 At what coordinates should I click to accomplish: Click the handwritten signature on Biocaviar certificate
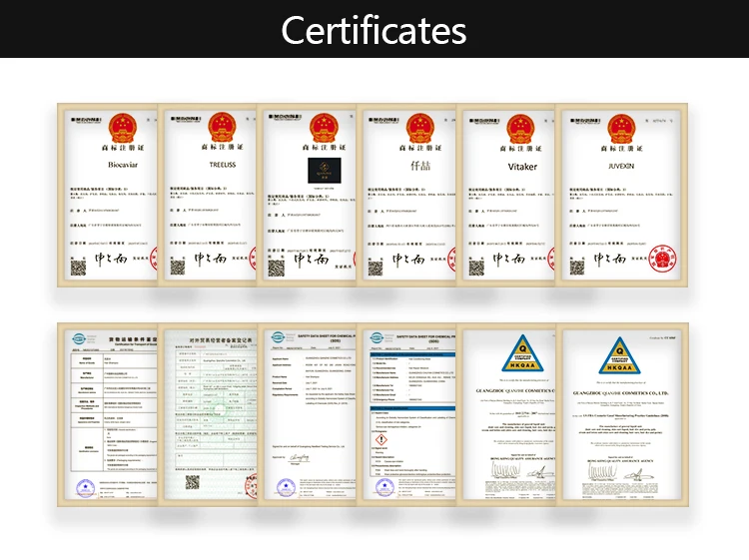pos(111,260)
